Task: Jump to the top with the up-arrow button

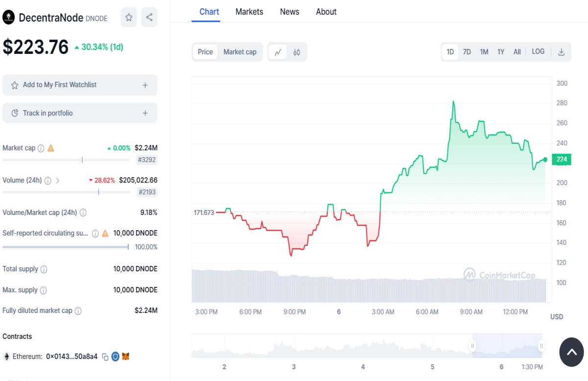Action: pyautogui.click(x=571, y=352)
